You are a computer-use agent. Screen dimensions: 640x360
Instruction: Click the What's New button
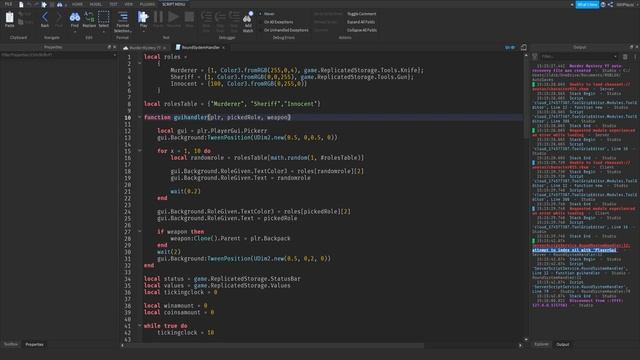pyautogui.click(x=587, y=4)
